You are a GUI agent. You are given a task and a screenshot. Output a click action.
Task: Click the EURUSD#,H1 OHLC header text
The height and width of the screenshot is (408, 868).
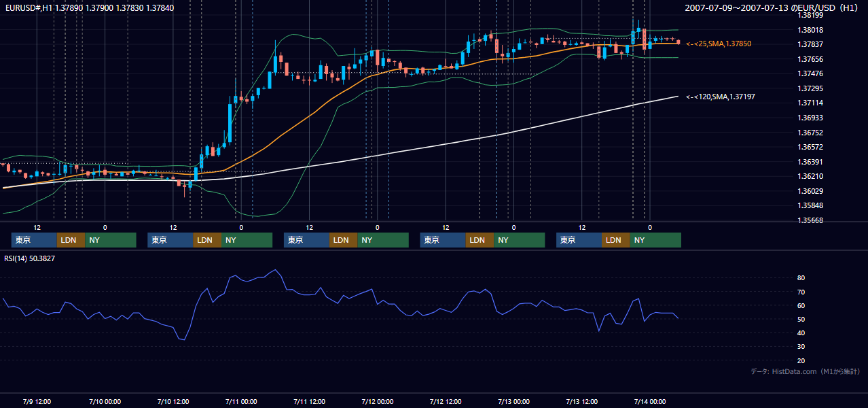click(89, 7)
